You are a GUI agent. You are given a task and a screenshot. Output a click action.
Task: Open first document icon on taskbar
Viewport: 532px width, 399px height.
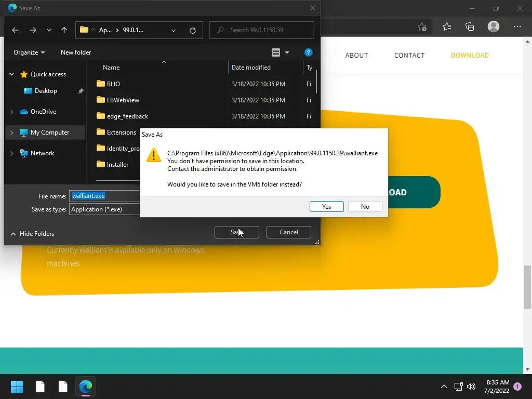pyautogui.click(x=40, y=387)
